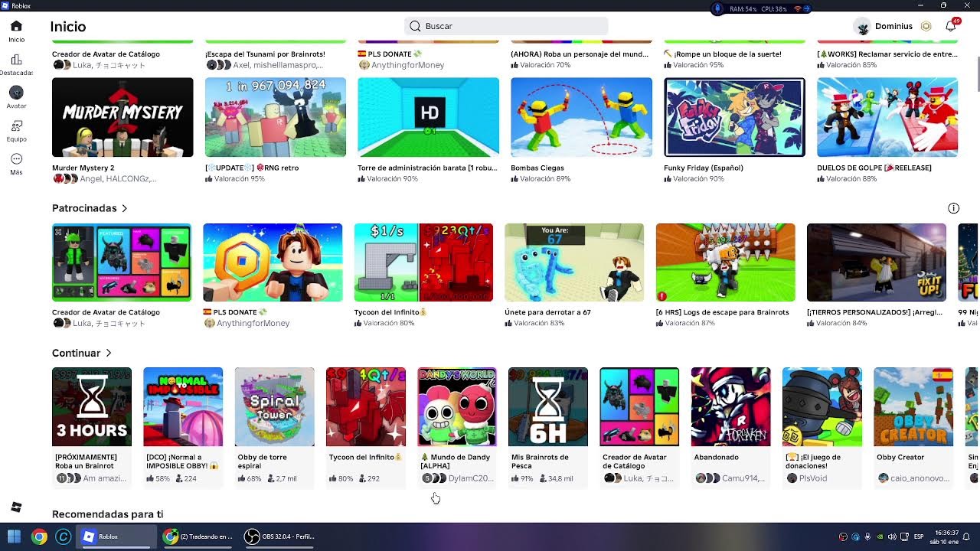
Task: Open the Windows Start menu
Action: click(13, 536)
